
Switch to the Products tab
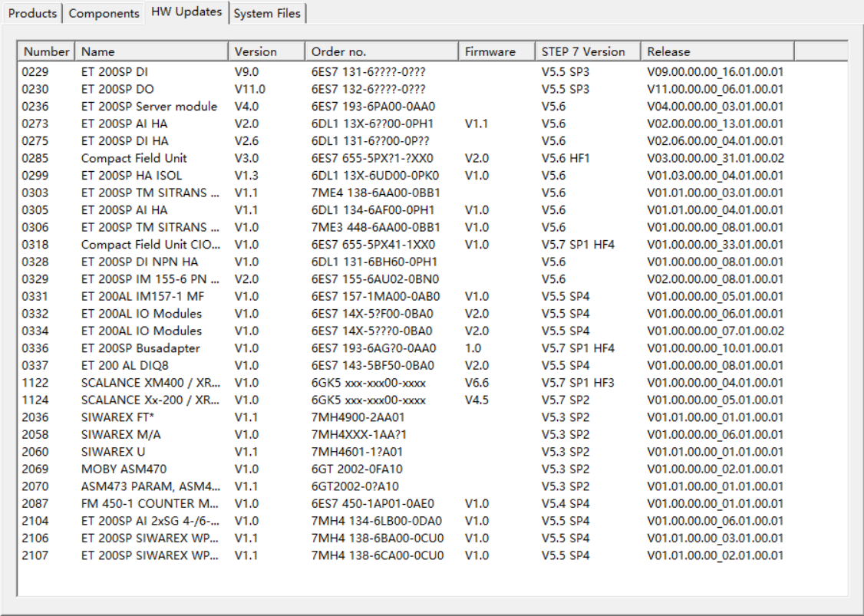pyautogui.click(x=33, y=13)
